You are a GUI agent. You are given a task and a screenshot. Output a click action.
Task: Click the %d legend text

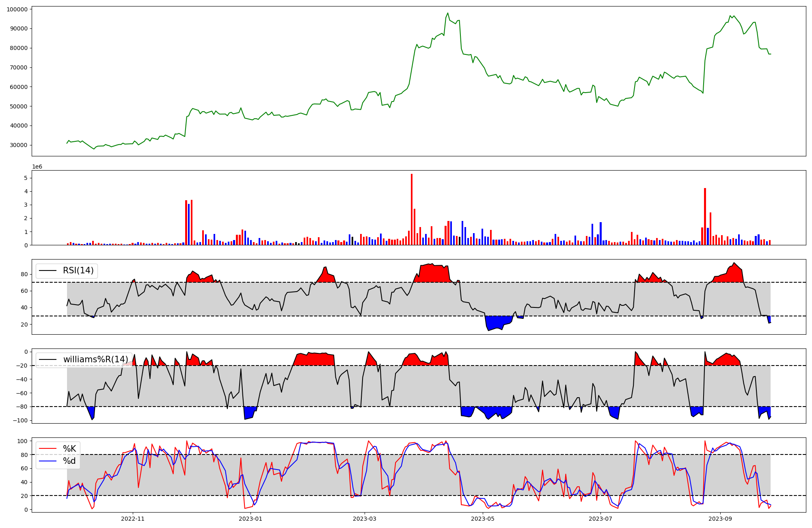69,461
